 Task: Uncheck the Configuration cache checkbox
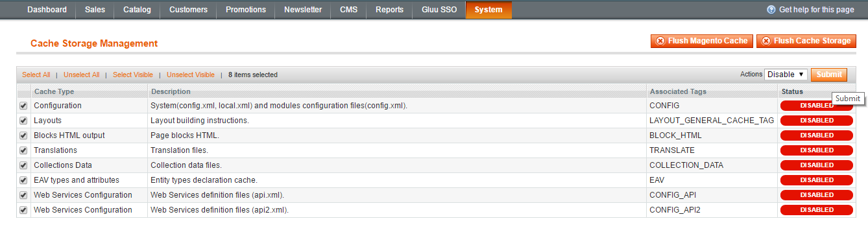(x=23, y=106)
